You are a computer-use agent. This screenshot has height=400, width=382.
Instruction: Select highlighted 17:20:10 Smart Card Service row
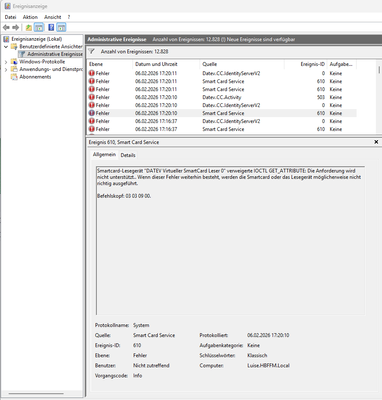click(221, 113)
